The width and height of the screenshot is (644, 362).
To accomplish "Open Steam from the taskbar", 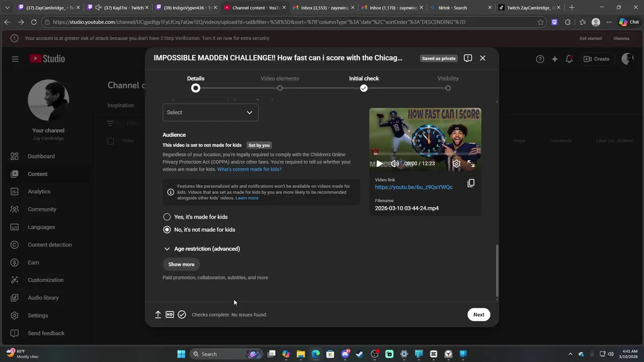I will tap(360, 354).
